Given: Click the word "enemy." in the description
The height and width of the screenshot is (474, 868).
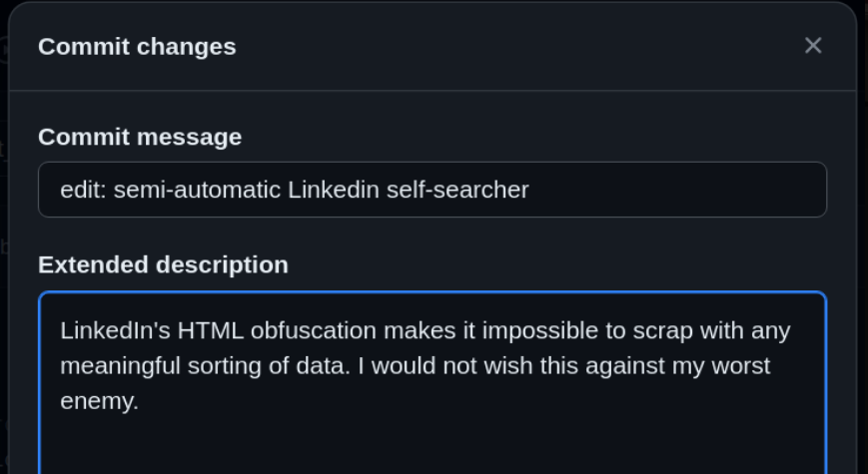Looking at the screenshot, I should click(99, 402).
